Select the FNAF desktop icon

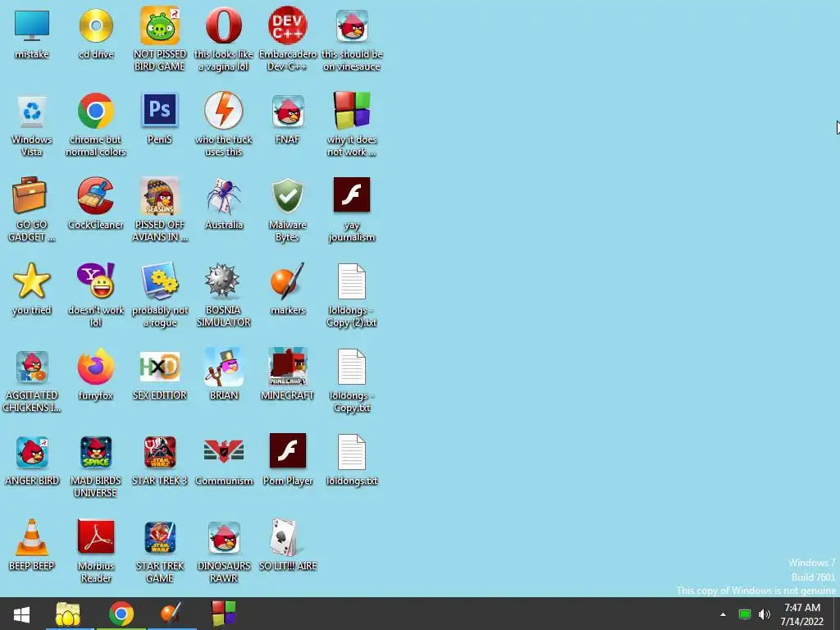coord(288,111)
